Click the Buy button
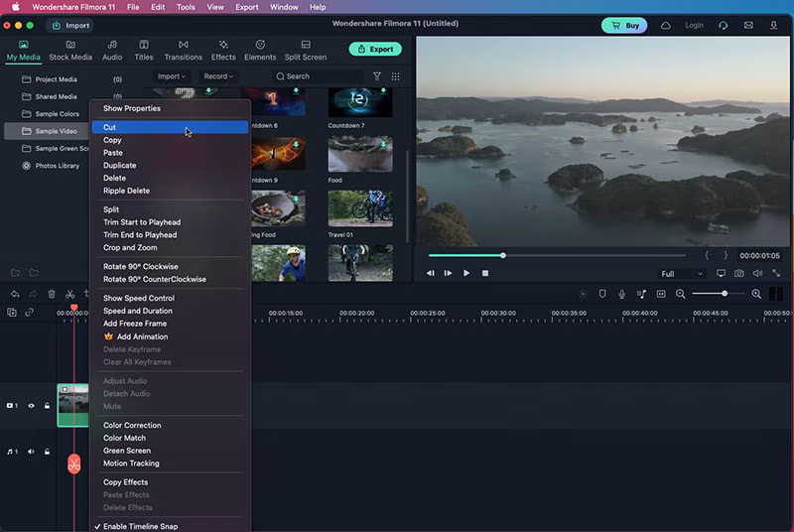Viewport: 794px width, 532px height. [x=623, y=25]
